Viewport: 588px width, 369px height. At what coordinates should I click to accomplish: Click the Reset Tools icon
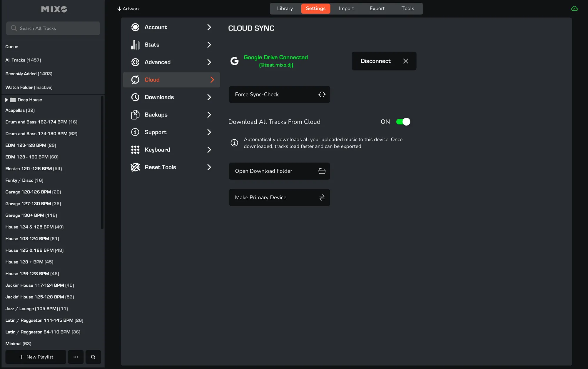135,167
